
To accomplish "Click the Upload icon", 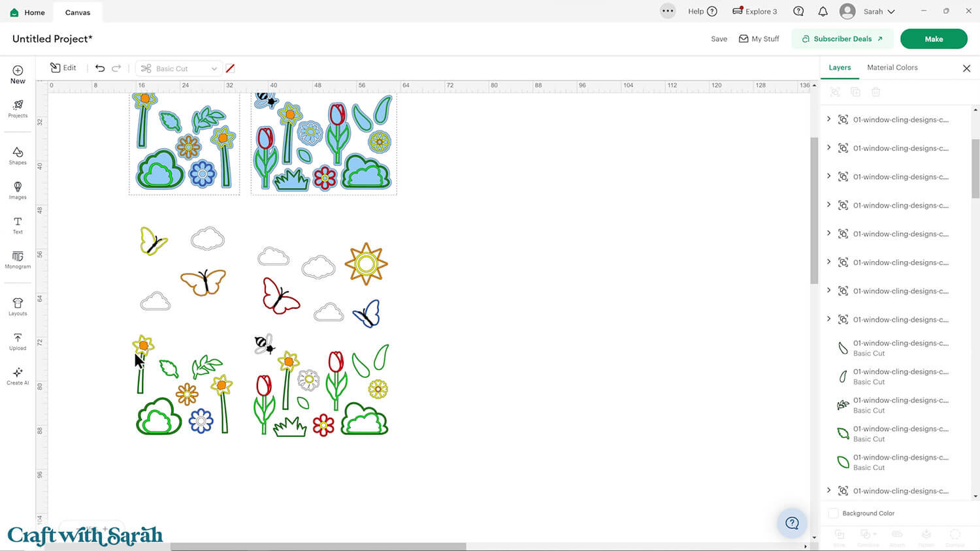I will [x=18, y=341].
